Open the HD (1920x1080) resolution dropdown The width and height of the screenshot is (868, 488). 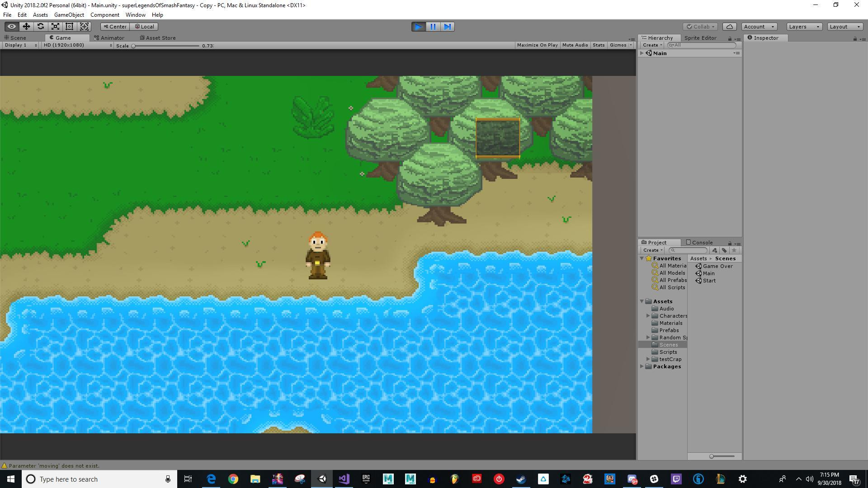[77, 45]
